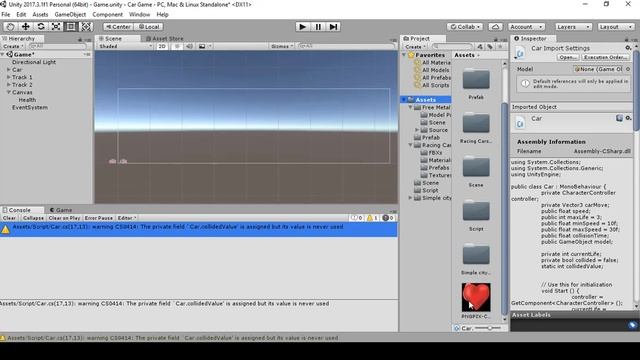This screenshot has width=640, height=360.
Task: Click the console Clear button
Action: pos(9,218)
